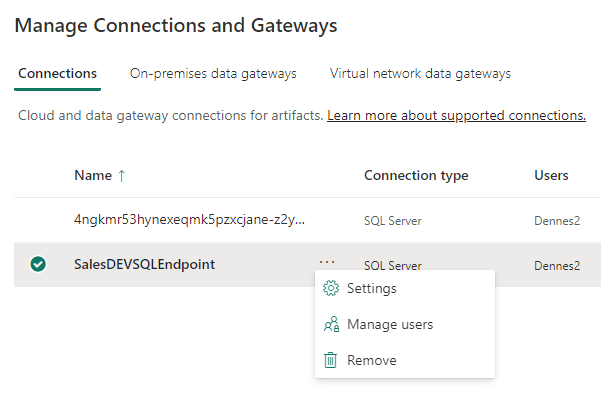Choose Remove from the context menu
The width and height of the screenshot is (601, 393).
405,360
